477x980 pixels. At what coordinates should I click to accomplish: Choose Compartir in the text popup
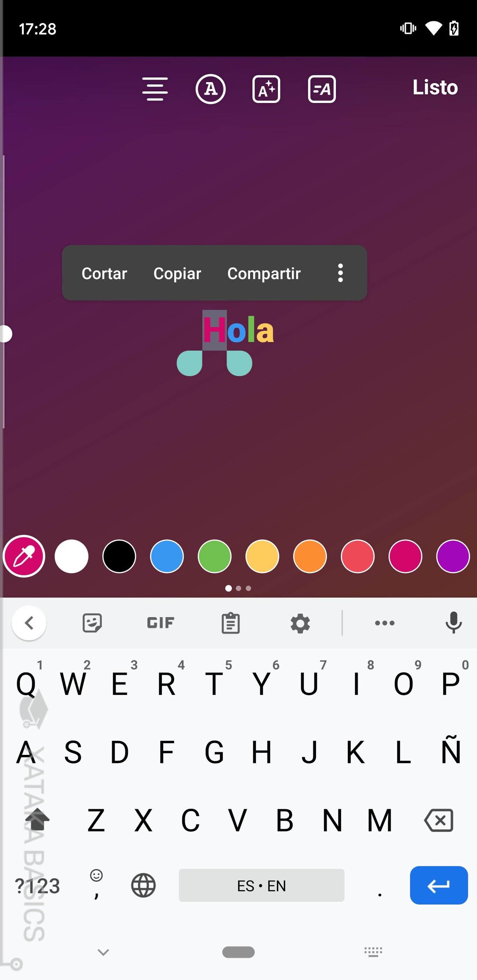pyautogui.click(x=264, y=273)
